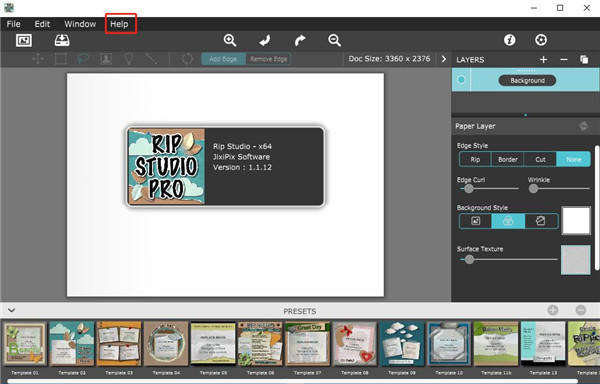Open the Edit menu

42,24
